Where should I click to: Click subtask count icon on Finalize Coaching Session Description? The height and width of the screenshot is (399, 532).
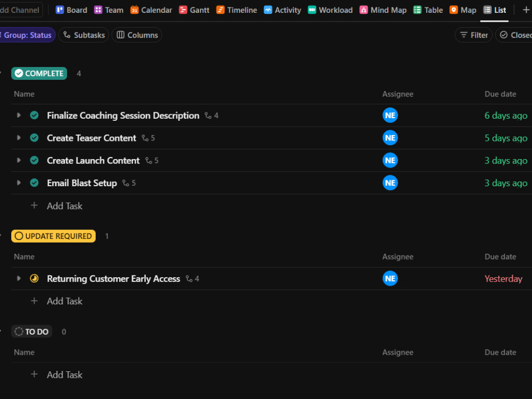211,115
